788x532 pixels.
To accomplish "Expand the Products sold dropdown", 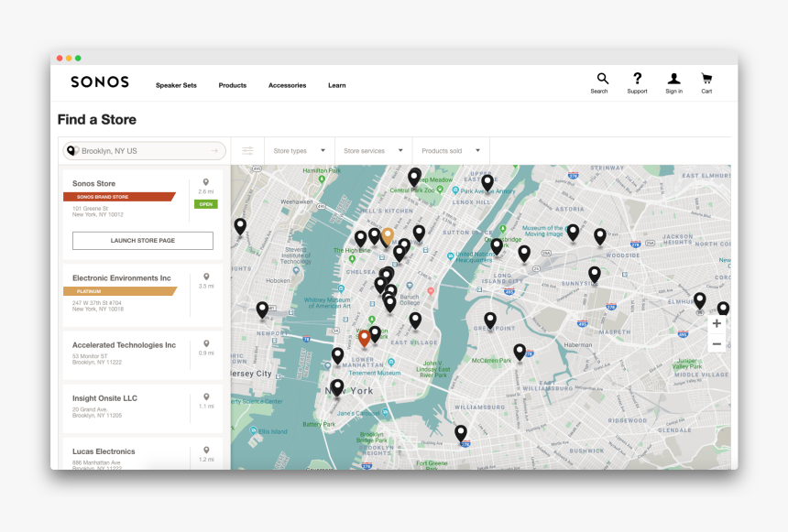I will (x=451, y=151).
